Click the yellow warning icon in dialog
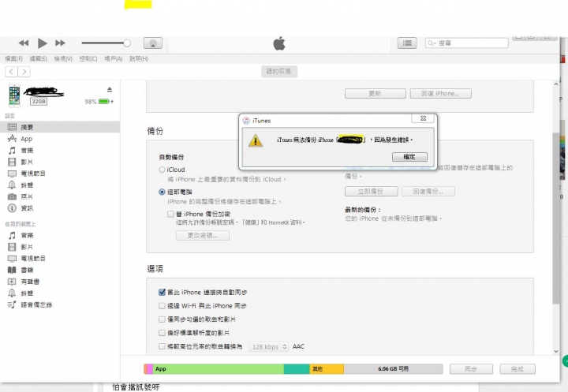 pyautogui.click(x=256, y=140)
